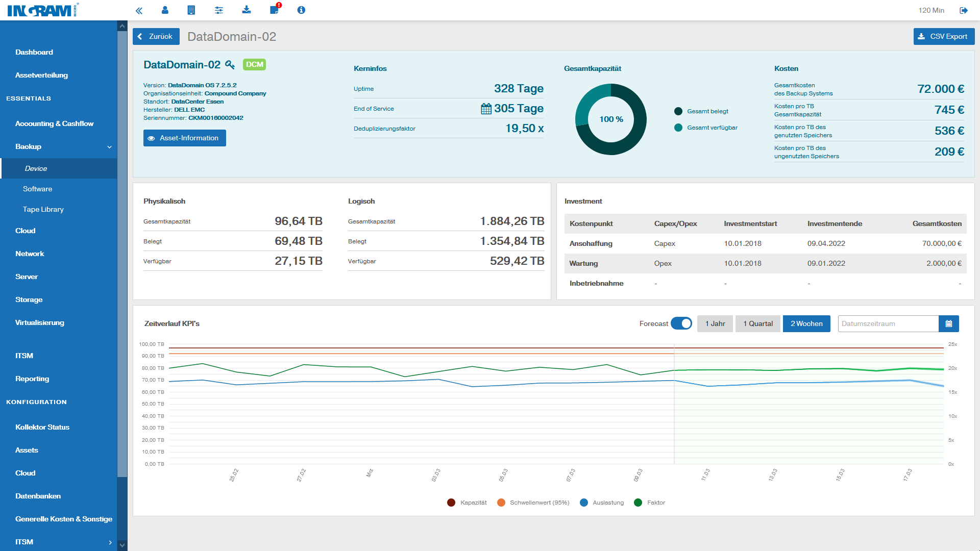This screenshot has width=980, height=551.
Task: Open Assets under Konfiguration
Action: point(27,450)
